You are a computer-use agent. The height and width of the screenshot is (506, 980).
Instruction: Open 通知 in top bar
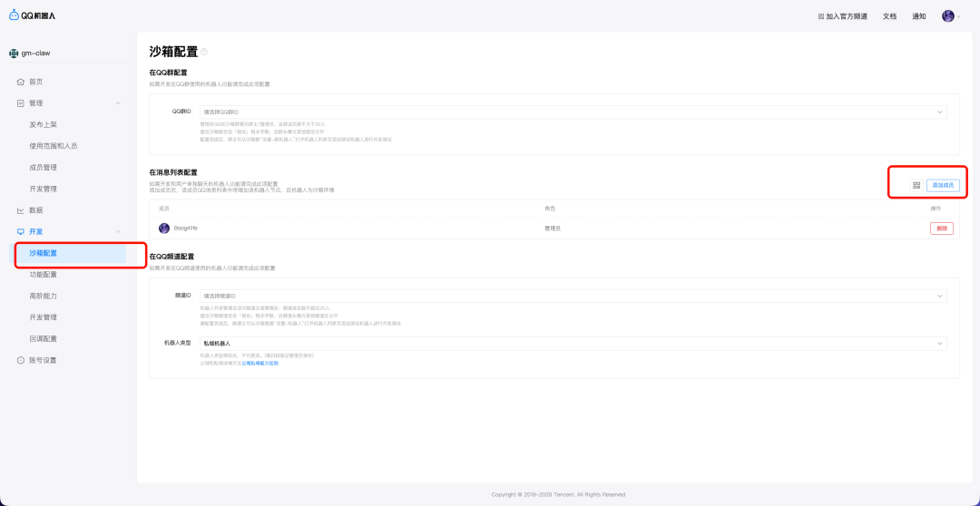tap(918, 17)
